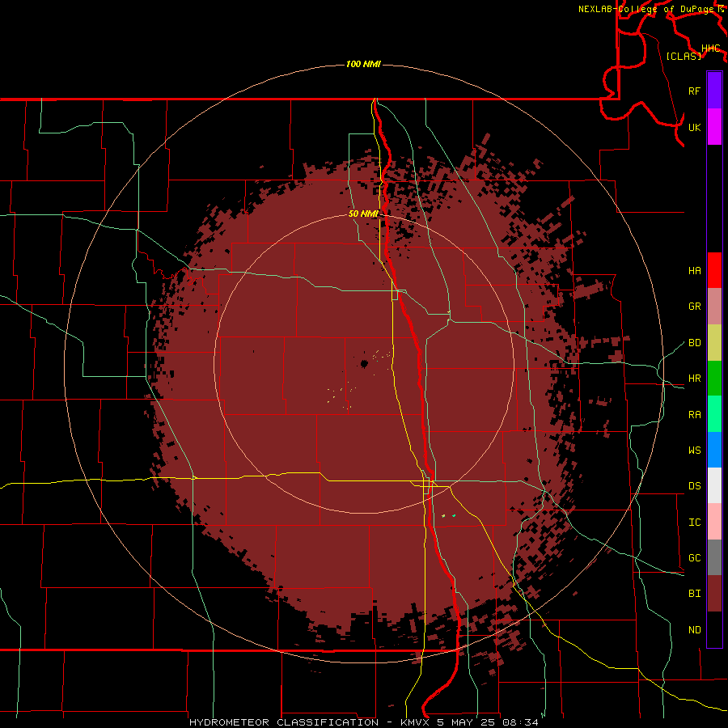Click the 100 NMI range ring label

[x=363, y=64]
